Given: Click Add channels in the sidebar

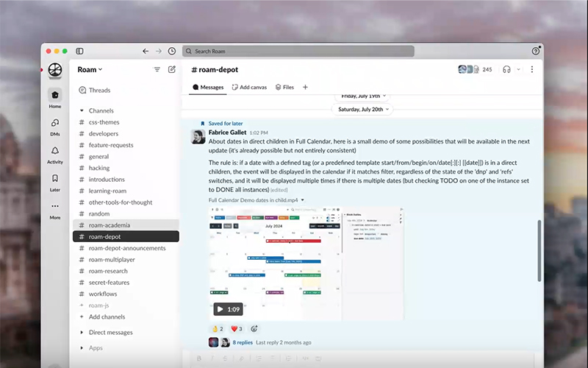Looking at the screenshot, I should [x=107, y=316].
